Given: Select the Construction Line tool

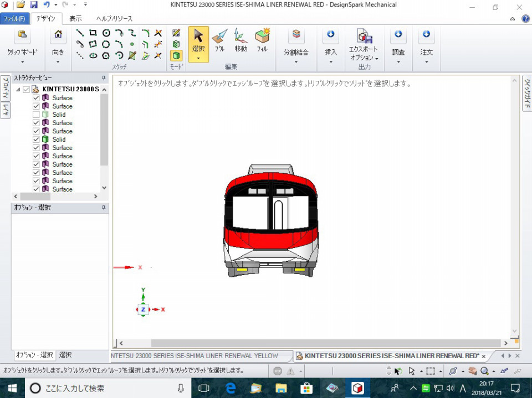Looking at the screenshot, I should coord(80,55).
